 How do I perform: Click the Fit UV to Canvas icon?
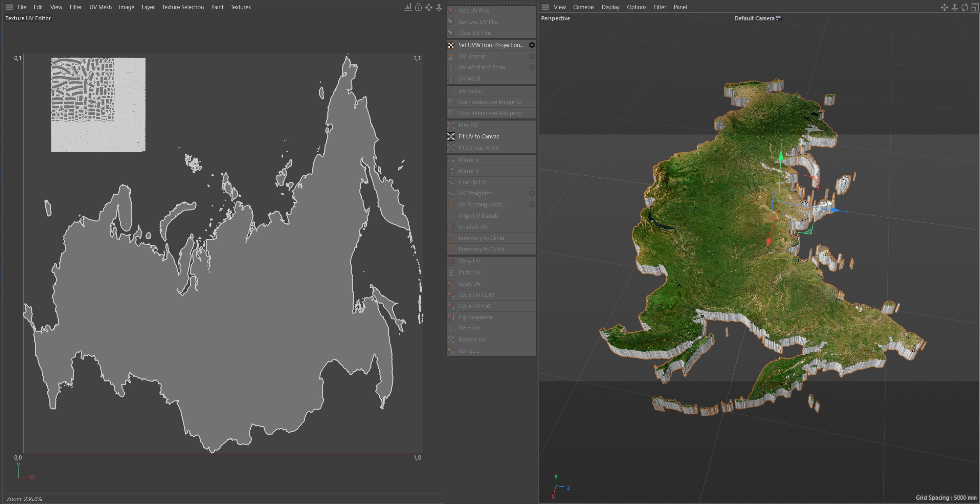pyautogui.click(x=451, y=136)
